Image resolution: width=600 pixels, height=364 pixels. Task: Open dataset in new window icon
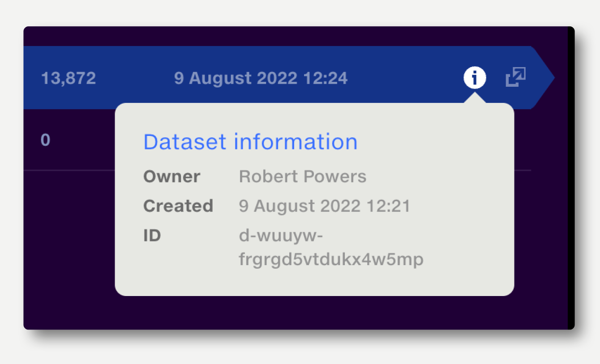click(516, 77)
